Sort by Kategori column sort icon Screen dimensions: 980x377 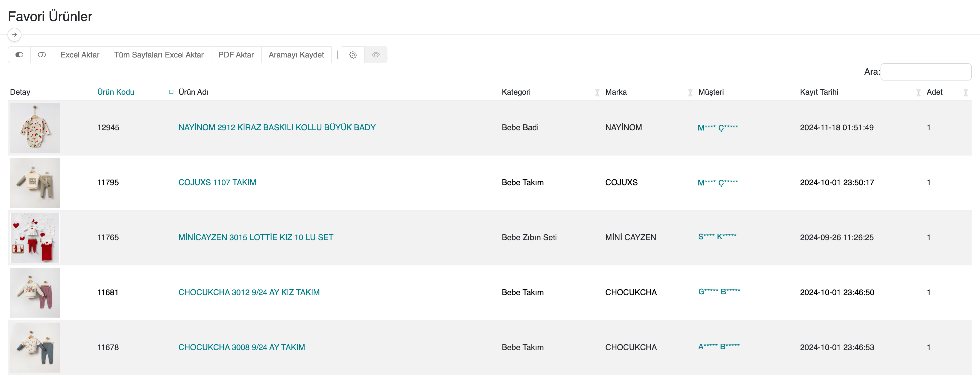coord(597,92)
